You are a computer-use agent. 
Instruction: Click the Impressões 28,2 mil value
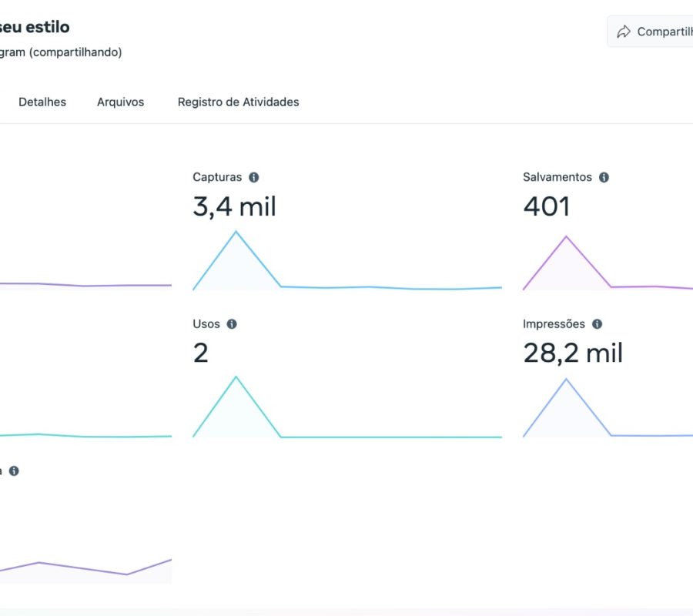click(x=573, y=353)
